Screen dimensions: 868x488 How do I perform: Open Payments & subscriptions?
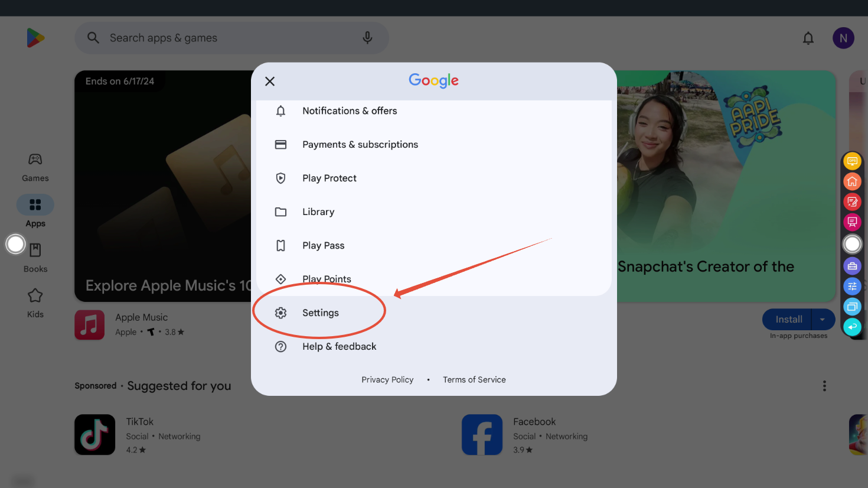tap(434, 145)
